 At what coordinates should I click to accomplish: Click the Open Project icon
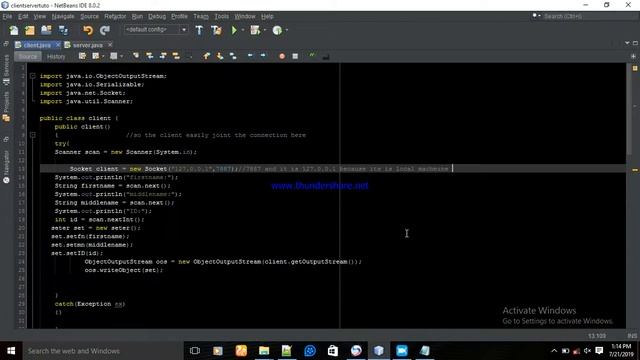pyautogui.click(x=46, y=30)
